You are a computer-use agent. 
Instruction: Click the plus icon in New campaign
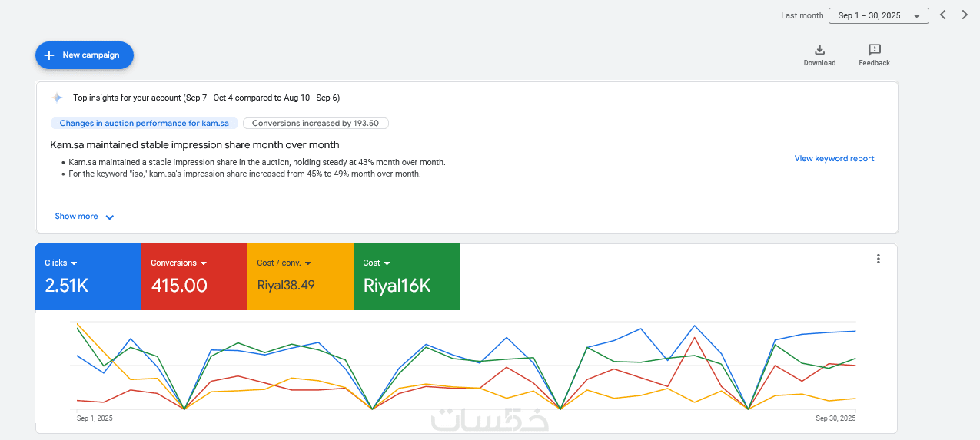[x=50, y=55]
